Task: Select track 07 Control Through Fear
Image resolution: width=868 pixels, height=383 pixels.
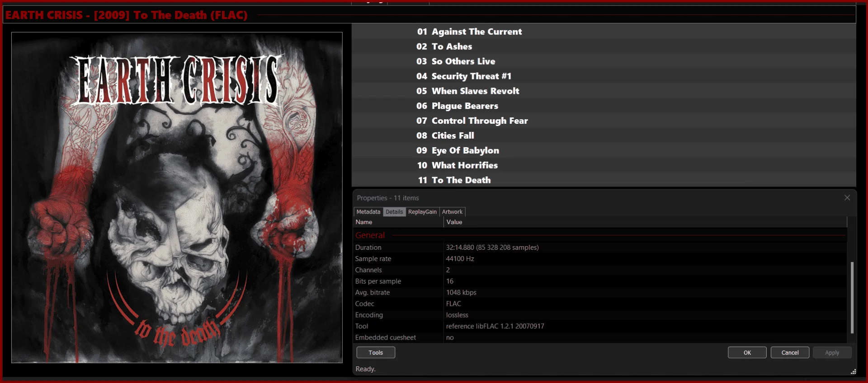Action: click(x=604, y=121)
